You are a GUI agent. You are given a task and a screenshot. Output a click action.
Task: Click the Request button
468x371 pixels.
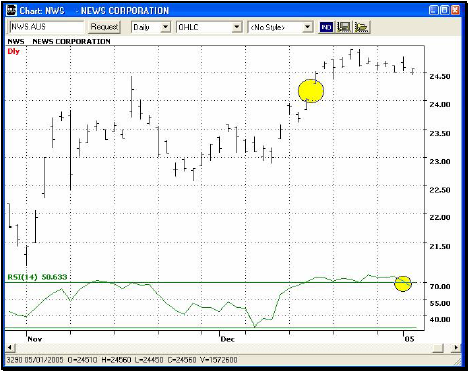point(104,27)
